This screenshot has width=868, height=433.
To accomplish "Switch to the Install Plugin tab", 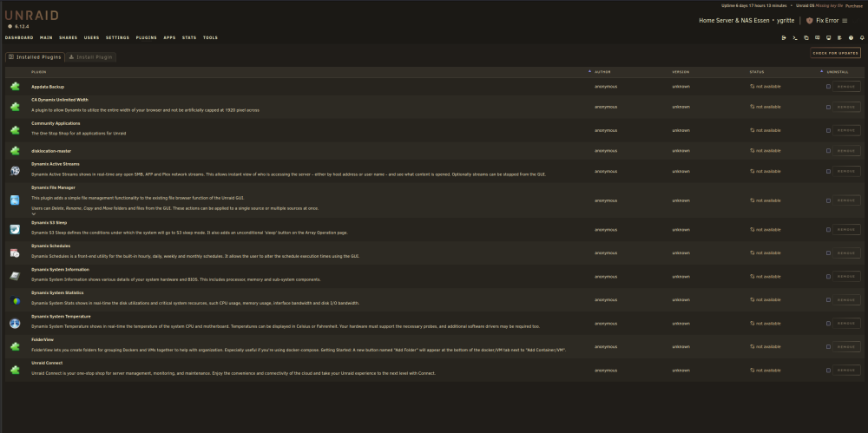I will [91, 57].
